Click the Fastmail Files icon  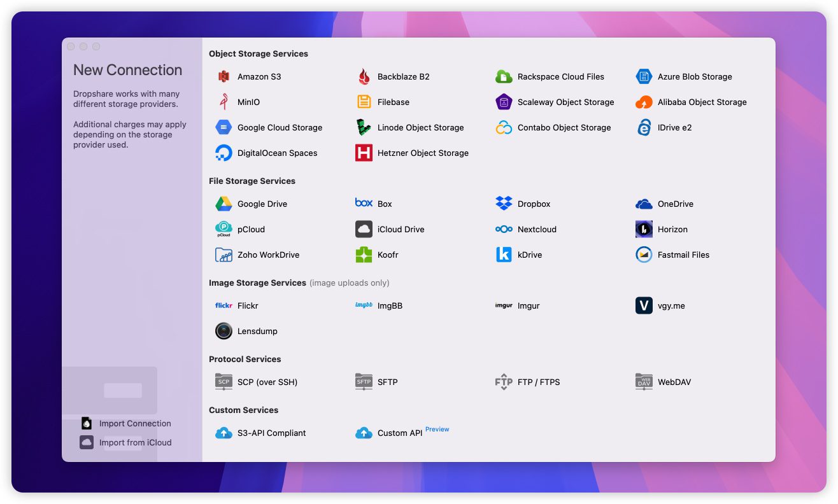pos(644,255)
